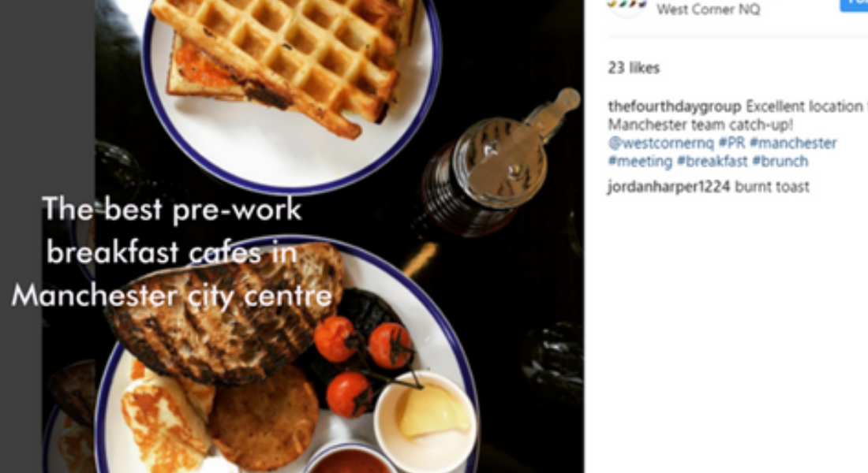868x473 pixels.
Task: View the 23 likes list
Action: pos(634,68)
